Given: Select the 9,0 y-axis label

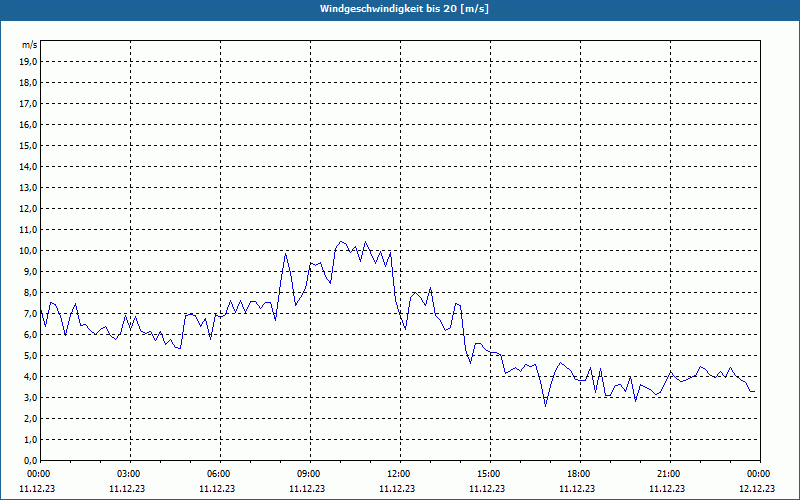Looking at the screenshot, I should 30,271.
